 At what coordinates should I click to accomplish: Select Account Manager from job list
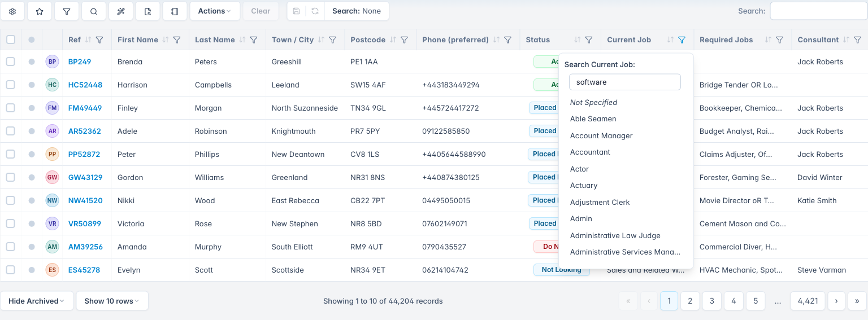point(601,135)
